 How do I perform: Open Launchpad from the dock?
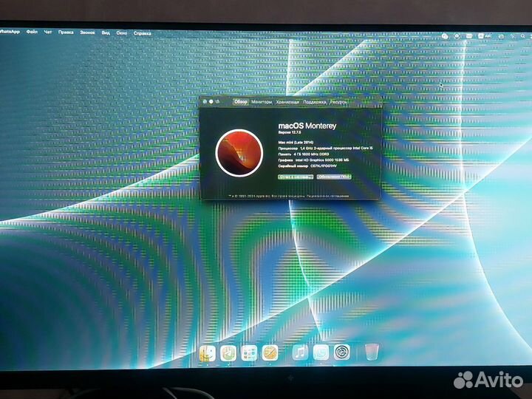250,353
